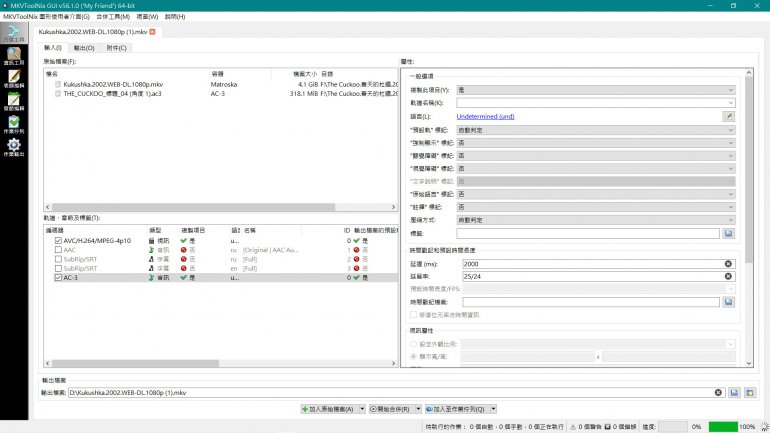
Task: Open the Job queue in the sidebar
Action: click(14, 124)
